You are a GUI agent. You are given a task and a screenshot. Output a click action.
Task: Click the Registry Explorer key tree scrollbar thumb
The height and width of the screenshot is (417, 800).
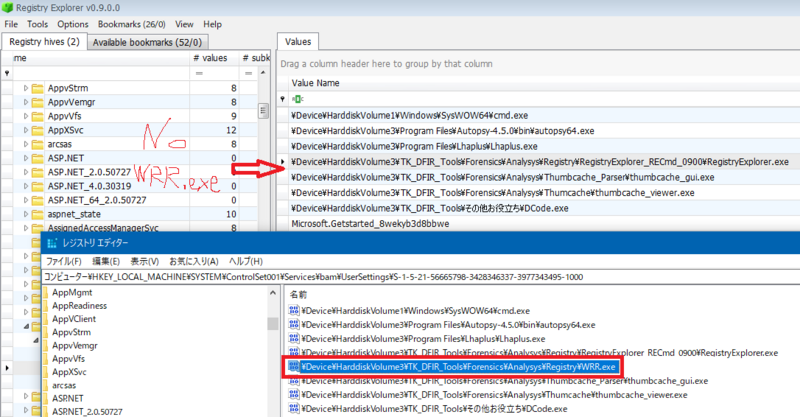(263, 111)
